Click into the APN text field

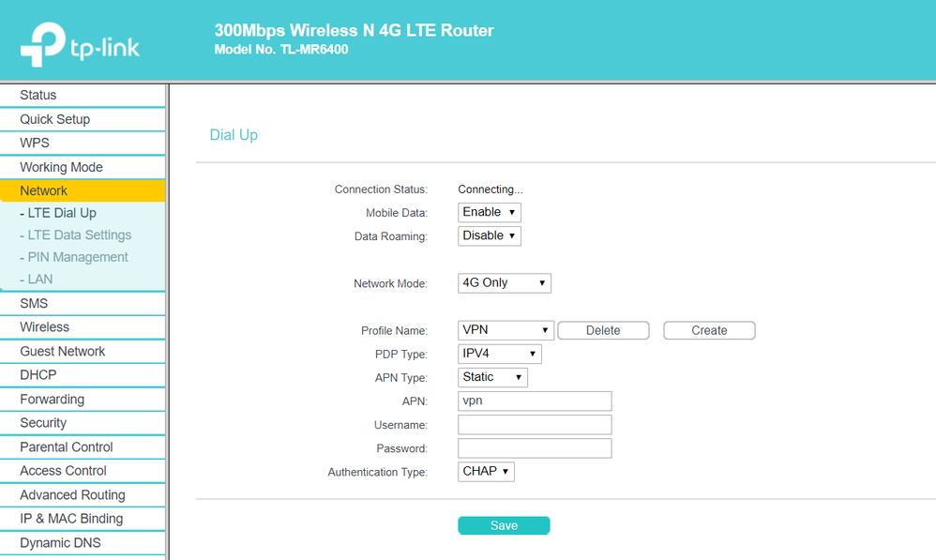pyautogui.click(x=535, y=401)
